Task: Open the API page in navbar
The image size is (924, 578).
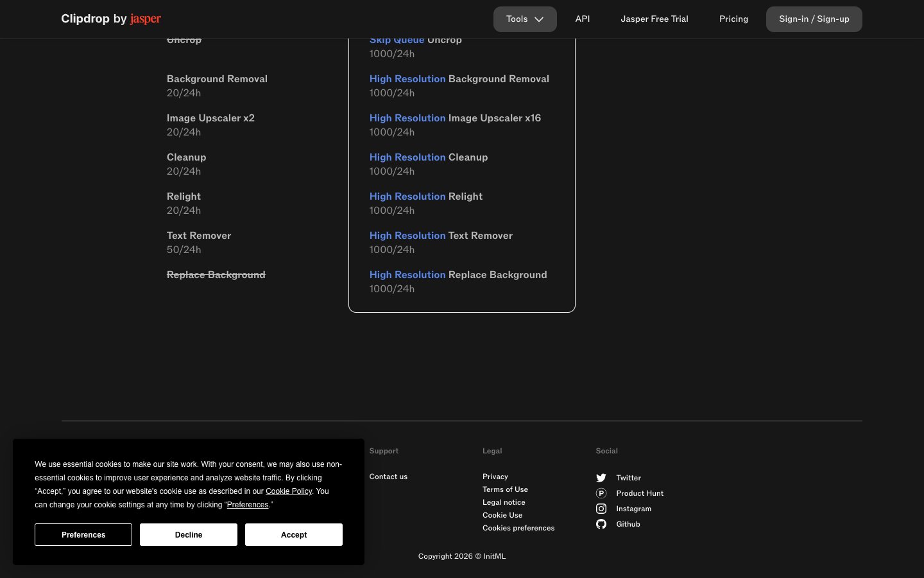Action: click(x=583, y=19)
